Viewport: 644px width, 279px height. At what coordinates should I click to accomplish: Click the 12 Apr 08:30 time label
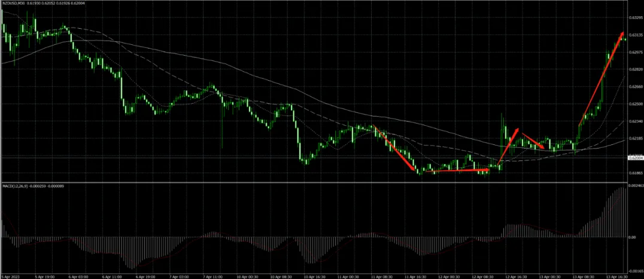(x=481, y=277)
